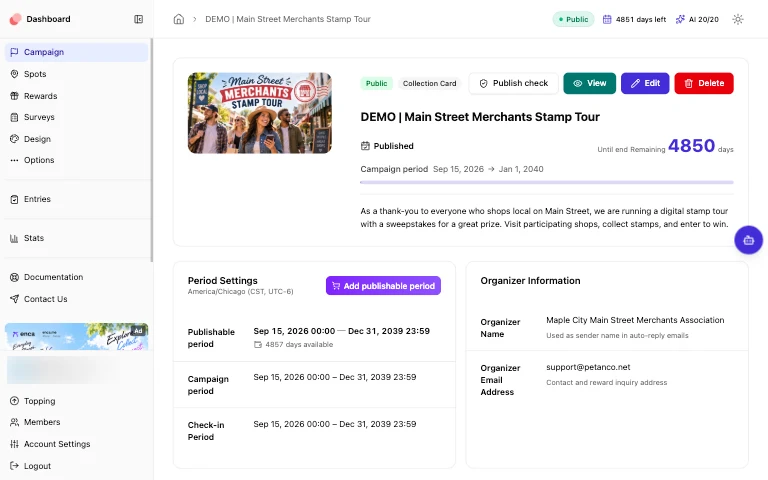
Task: Open Rewards in the sidebar
Action: (x=76, y=96)
